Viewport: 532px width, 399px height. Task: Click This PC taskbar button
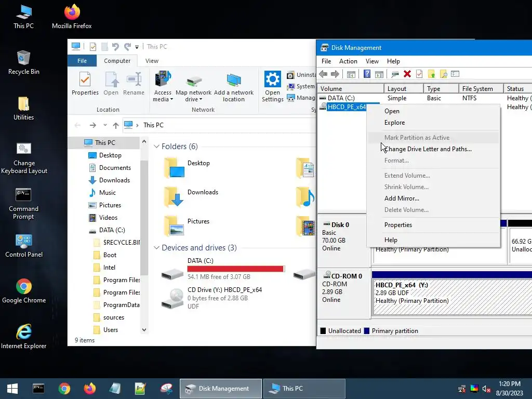tap(304, 389)
